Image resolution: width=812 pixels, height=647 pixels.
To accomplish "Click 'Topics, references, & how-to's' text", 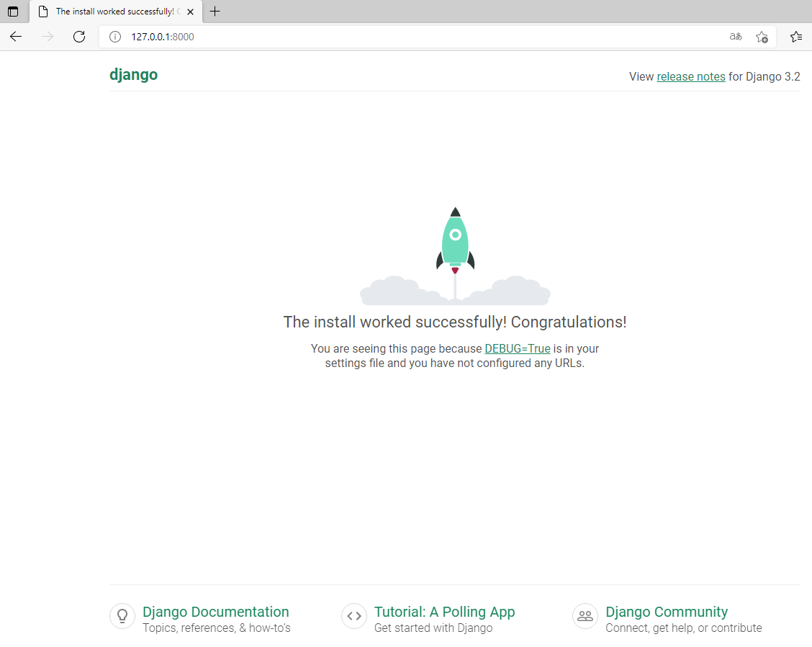I will [217, 628].
